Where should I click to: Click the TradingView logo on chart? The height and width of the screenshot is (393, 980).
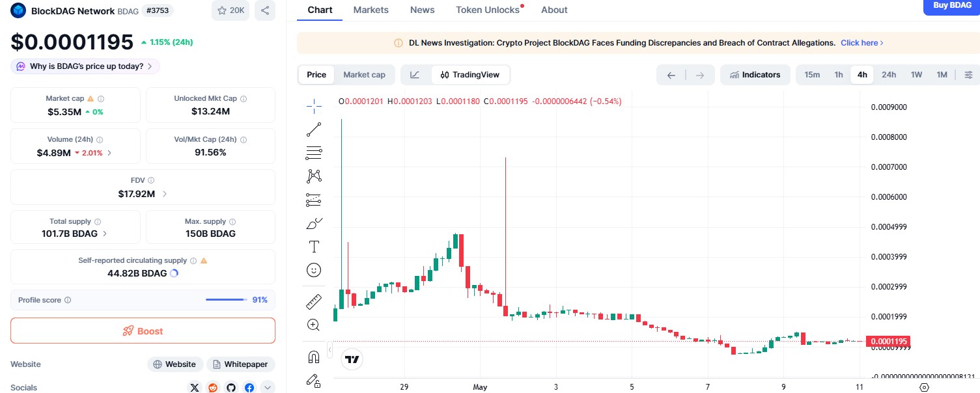[352, 359]
